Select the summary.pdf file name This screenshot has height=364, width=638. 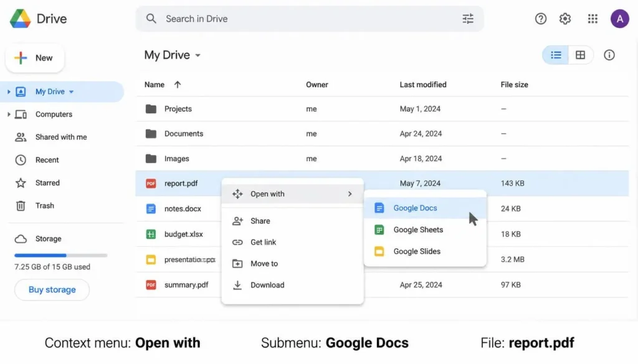click(186, 285)
